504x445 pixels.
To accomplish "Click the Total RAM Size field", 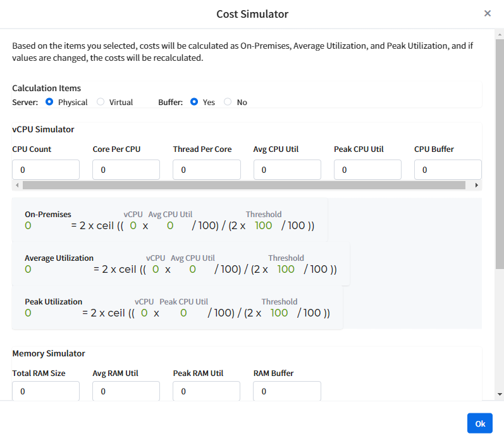I will (x=46, y=391).
